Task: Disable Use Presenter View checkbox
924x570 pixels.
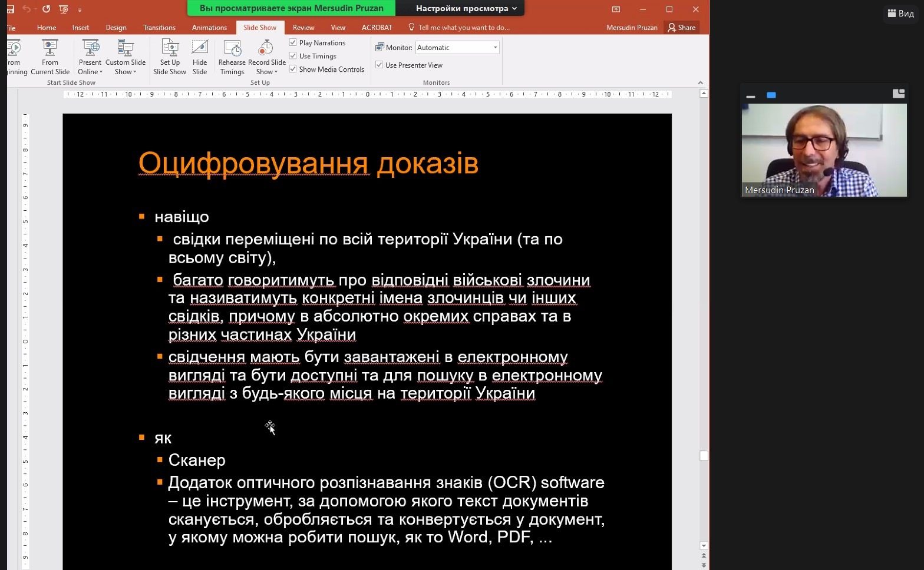Action: click(379, 65)
